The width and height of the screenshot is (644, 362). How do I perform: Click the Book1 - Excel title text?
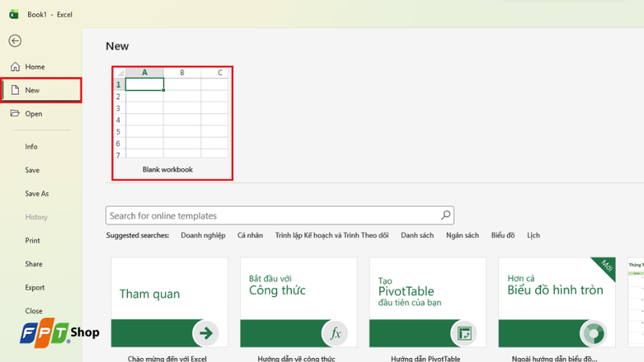[50, 14]
